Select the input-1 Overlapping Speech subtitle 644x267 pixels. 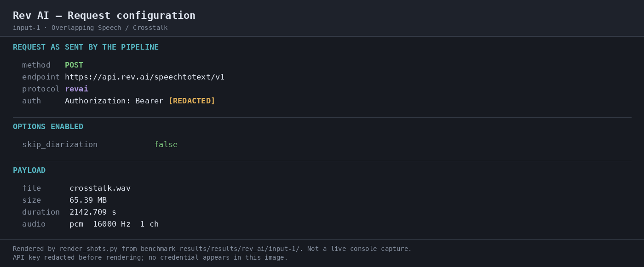pyautogui.click(x=90, y=28)
